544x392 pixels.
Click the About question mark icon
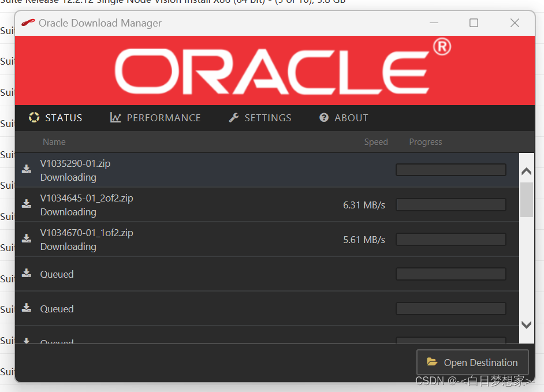coord(323,117)
